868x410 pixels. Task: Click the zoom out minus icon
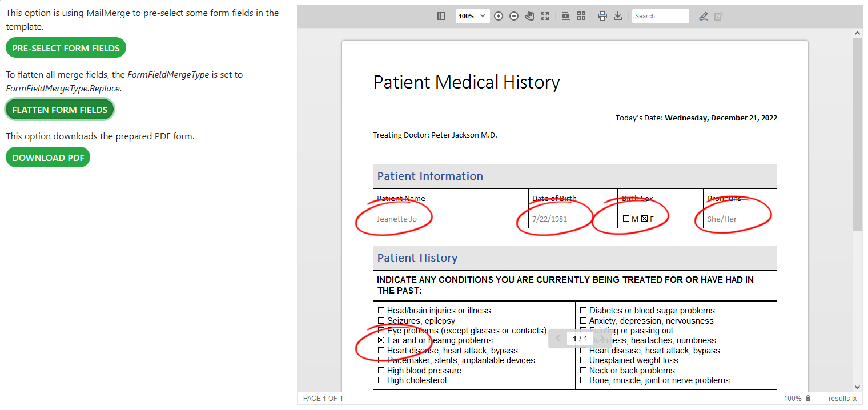coord(514,16)
